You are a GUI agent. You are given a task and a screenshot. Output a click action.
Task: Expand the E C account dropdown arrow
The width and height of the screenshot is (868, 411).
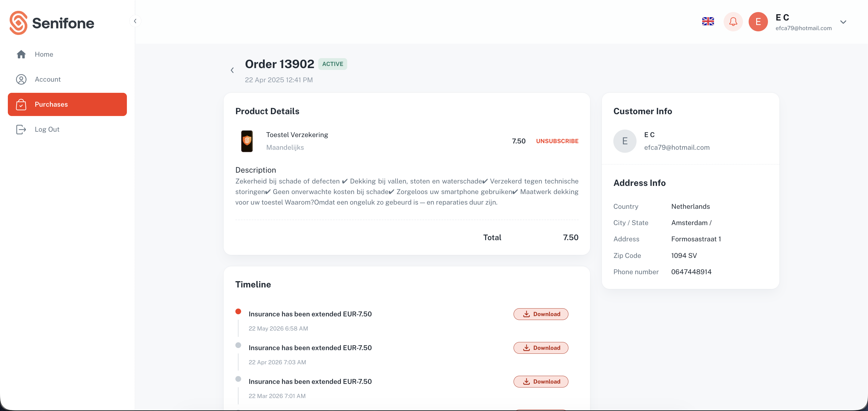click(843, 22)
